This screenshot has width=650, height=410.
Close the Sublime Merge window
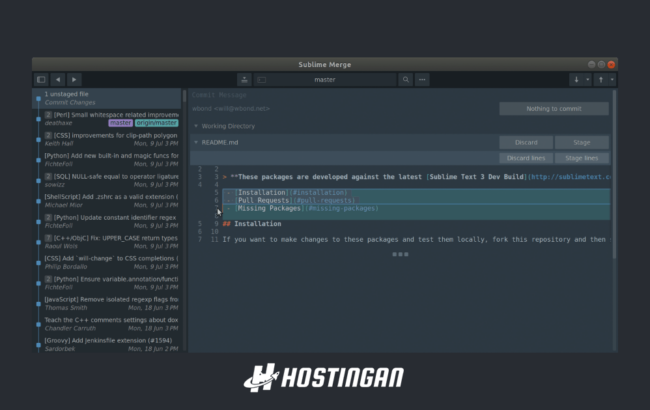coord(611,64)
